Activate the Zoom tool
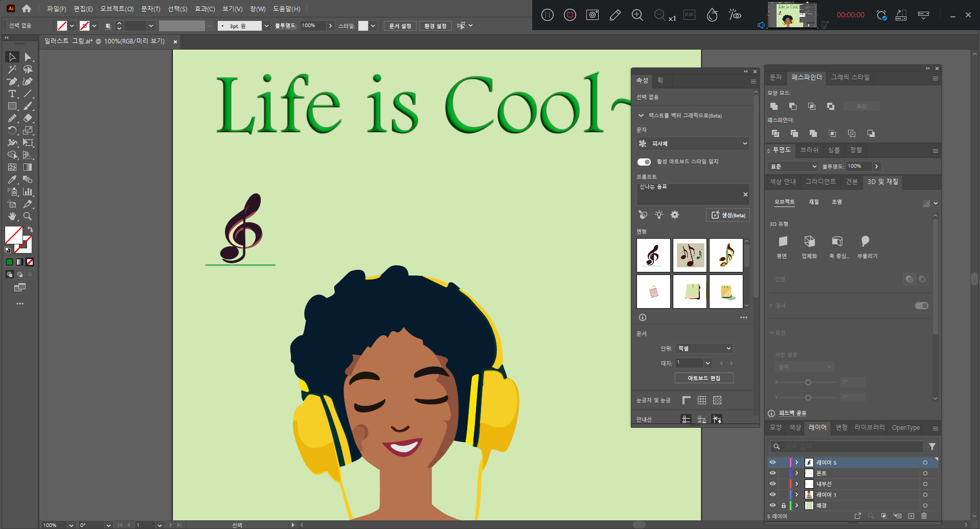Screen dimensions: 980x529 pos(28,216)
